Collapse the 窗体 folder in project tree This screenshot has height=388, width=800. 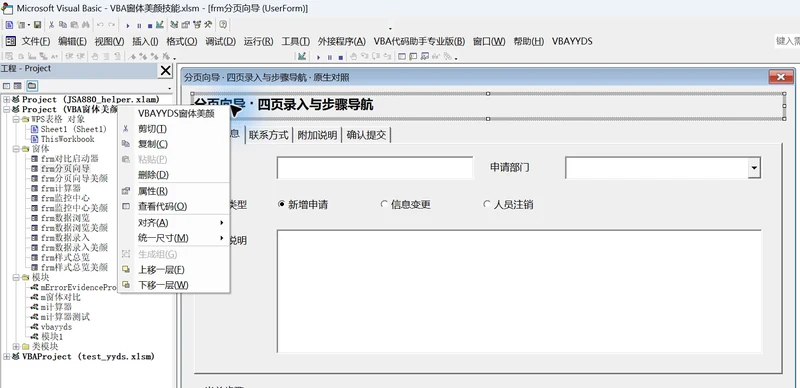(x=16, y=149)
